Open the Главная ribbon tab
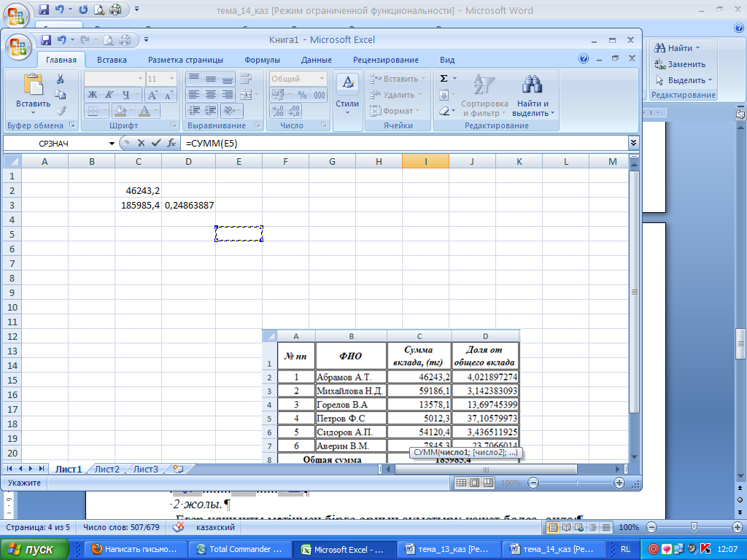The width and height of the screenshot is (747, 560). coord(61,60)
